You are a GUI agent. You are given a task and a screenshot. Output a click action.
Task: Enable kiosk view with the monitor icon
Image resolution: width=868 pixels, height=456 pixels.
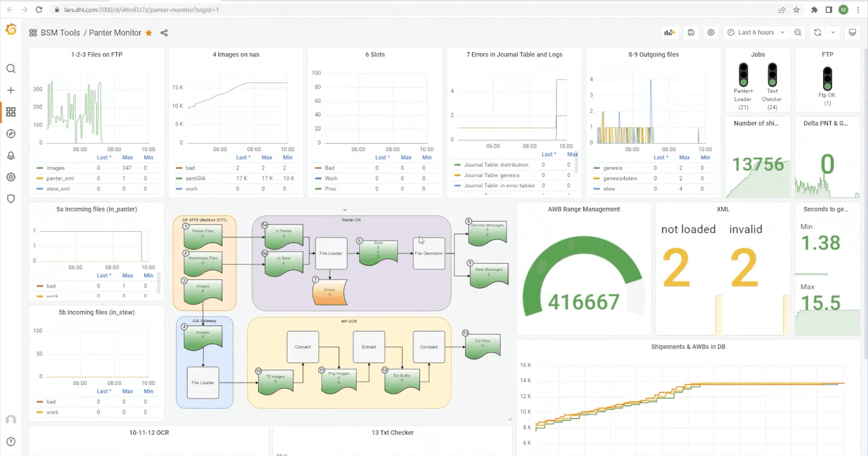(x=853, y=32)
